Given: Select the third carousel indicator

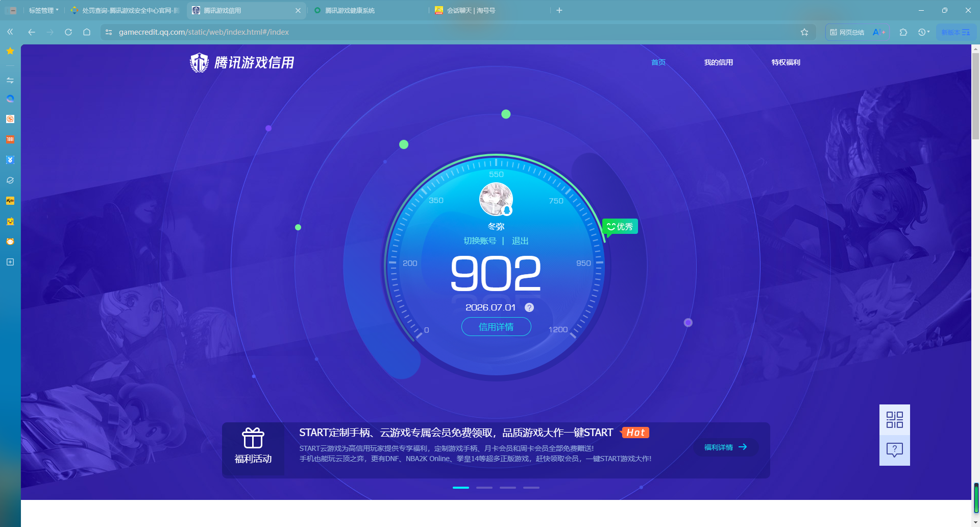Looking at the screenshot, I should click(x=508, y=488).
